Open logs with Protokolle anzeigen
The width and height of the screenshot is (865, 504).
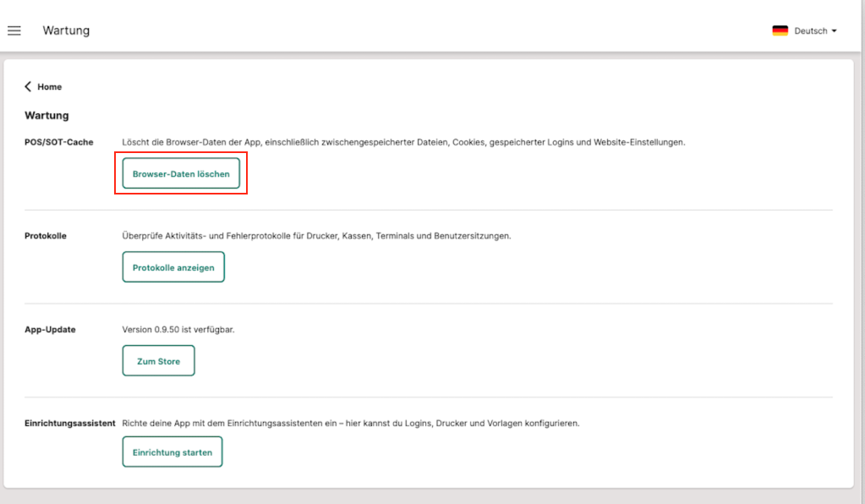[x=173, y=267]
